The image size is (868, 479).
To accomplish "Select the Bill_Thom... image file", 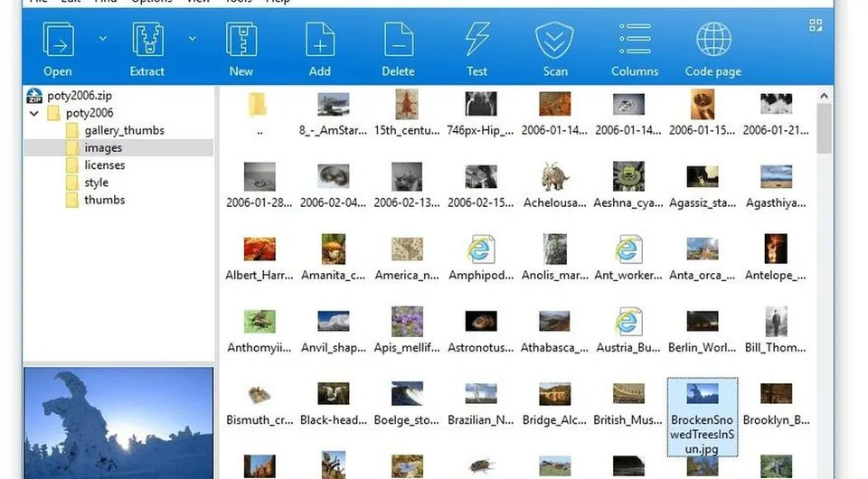I will click(x=776, y=331).
